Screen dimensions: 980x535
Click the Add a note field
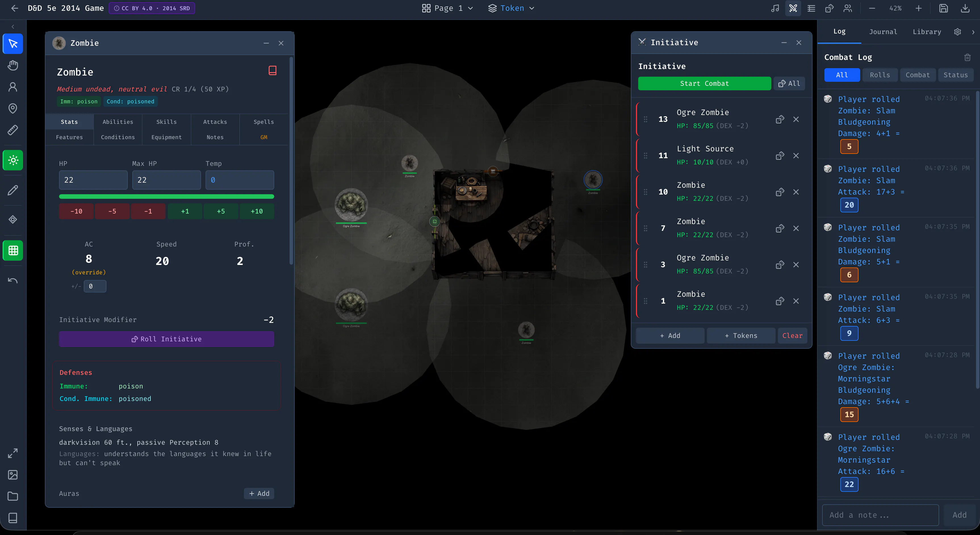coord(880,515)
